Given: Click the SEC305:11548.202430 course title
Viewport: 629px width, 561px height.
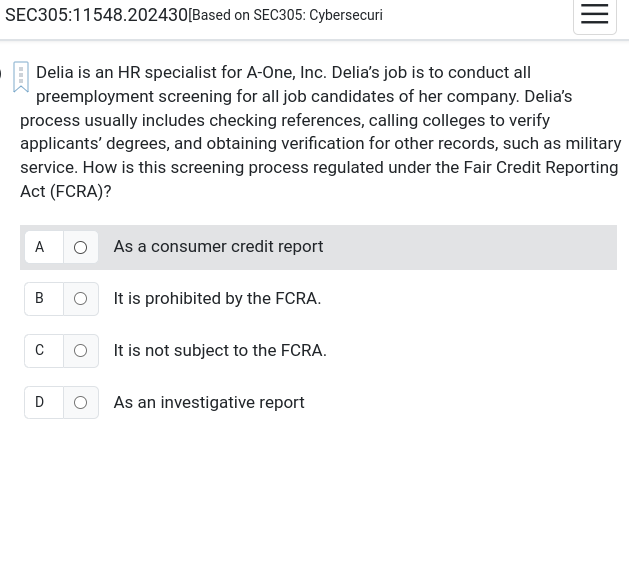Looking at the screenshot, I should 96,15.
